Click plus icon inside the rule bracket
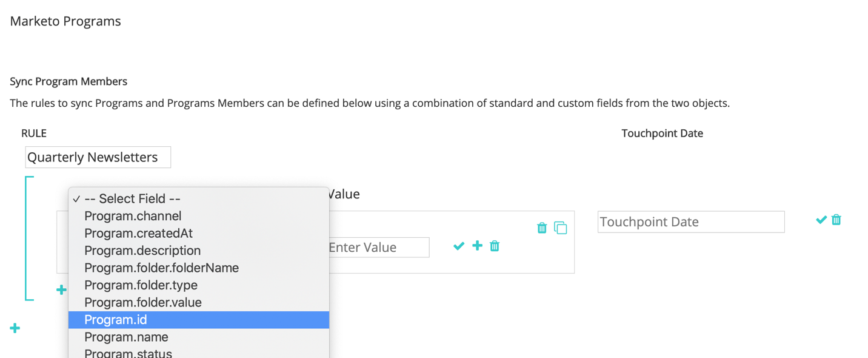 click(61, 290)
